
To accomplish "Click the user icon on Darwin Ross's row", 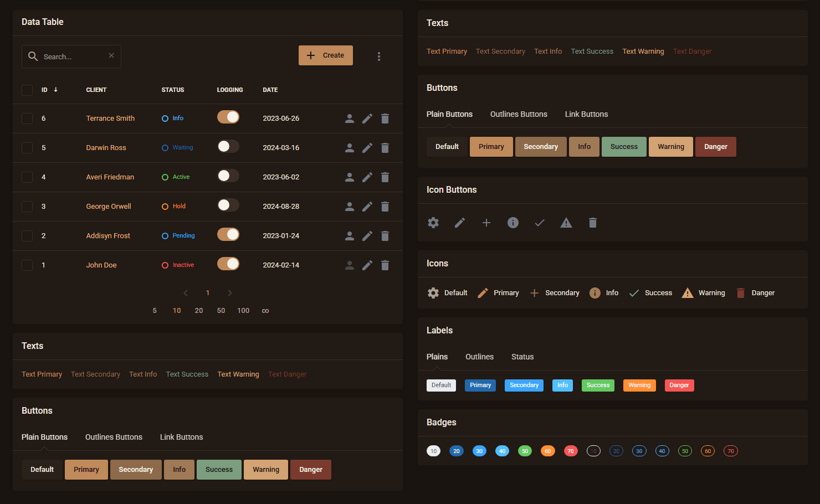I will pyautogui.click(x=349, y=147).
